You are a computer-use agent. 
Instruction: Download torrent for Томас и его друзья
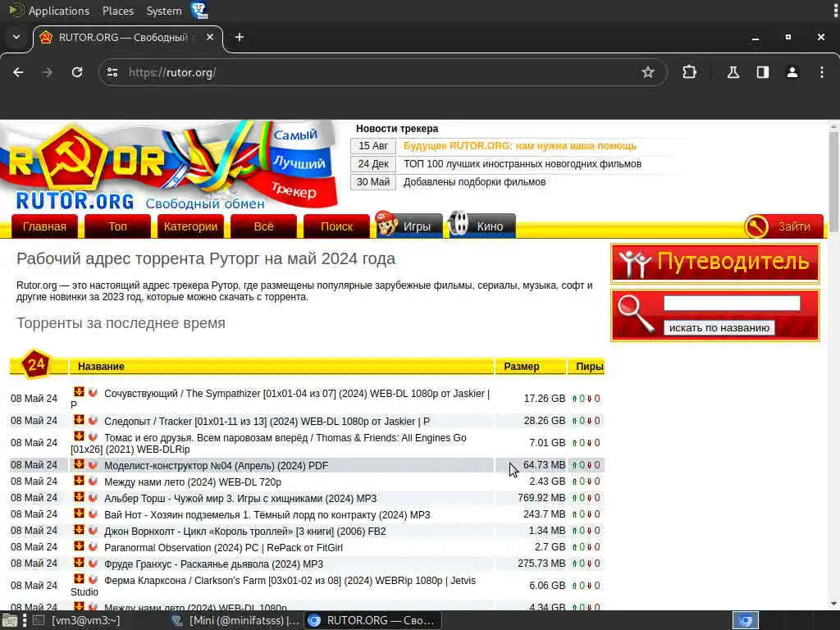click(79, 436)
